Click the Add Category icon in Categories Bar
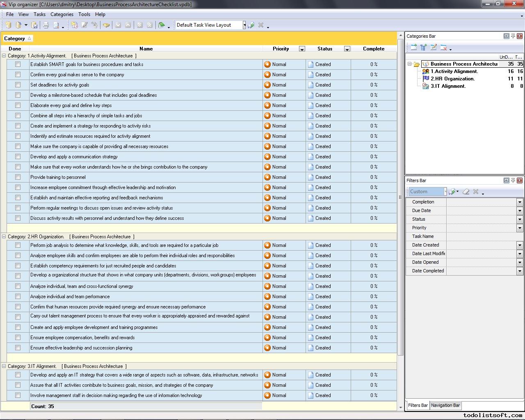This screenshot has height=420, width=525. 413,48
